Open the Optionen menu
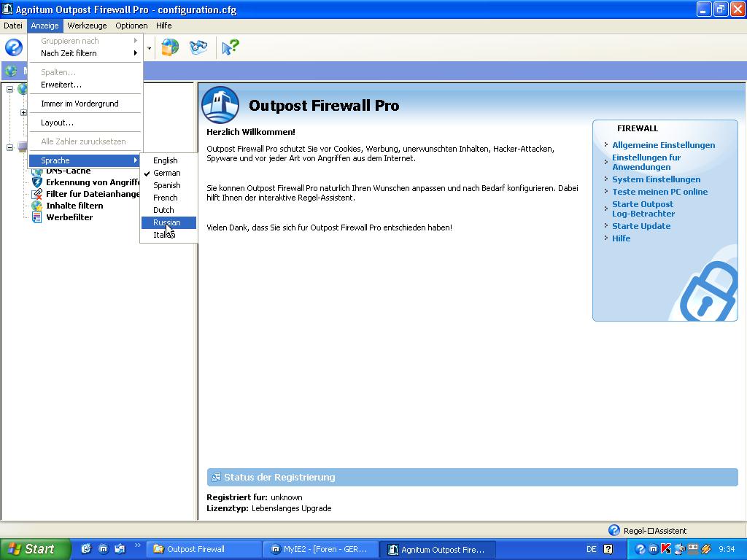Screen dimensions: 747x560 (131, 26)
